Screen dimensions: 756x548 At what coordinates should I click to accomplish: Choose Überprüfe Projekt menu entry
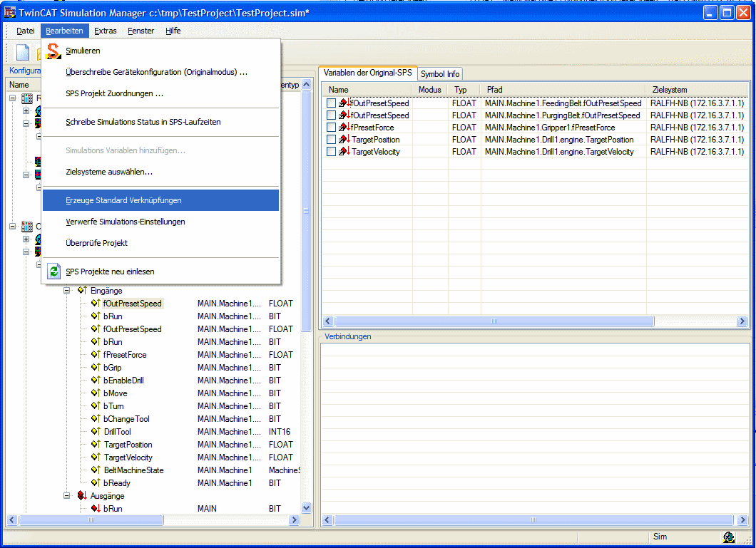coord(160,243)
